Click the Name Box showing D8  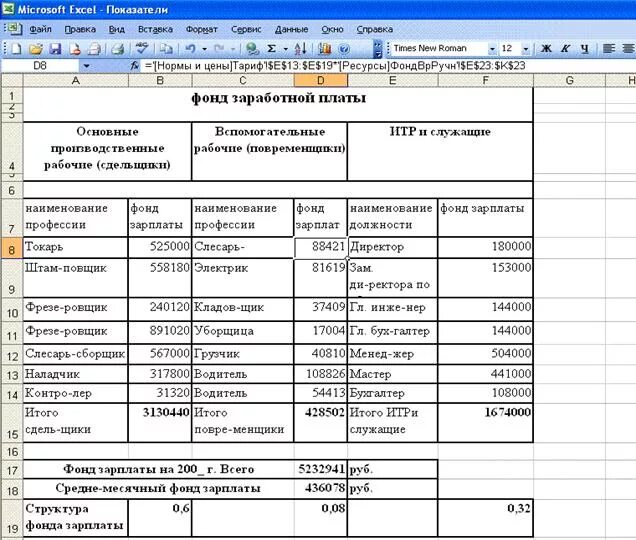click(x=40, y=65)
